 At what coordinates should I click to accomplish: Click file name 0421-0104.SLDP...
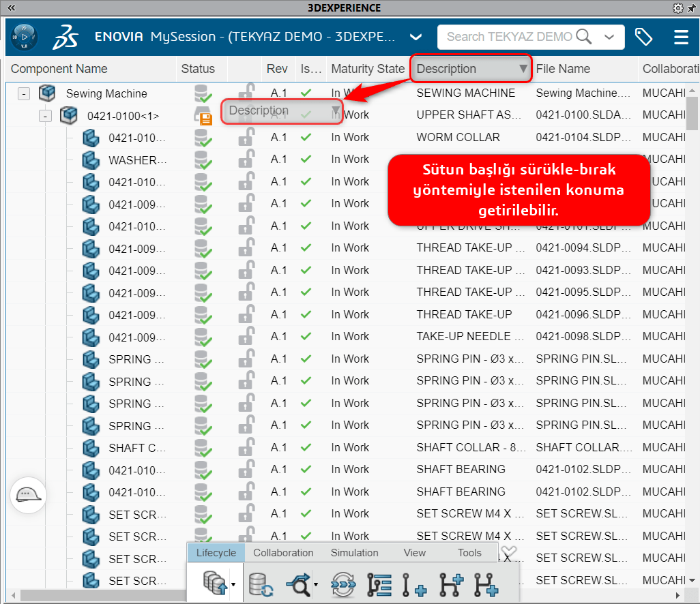(583, 137)
